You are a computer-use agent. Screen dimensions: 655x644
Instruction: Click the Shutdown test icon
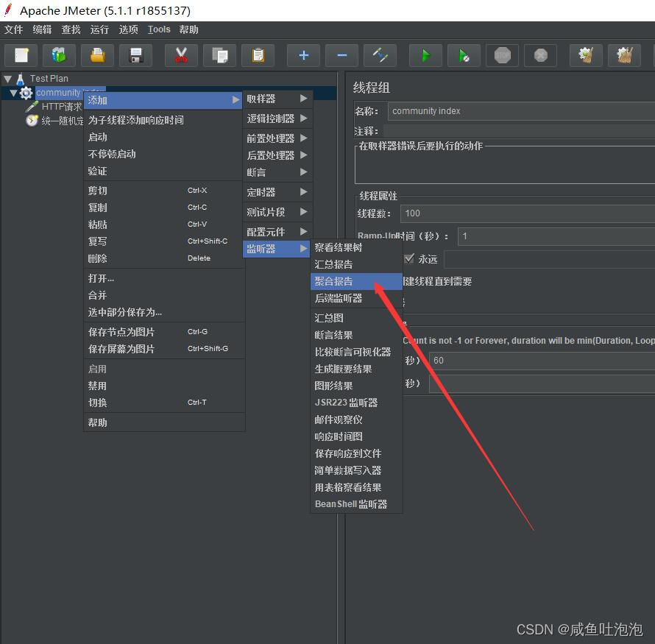(540, 55)
